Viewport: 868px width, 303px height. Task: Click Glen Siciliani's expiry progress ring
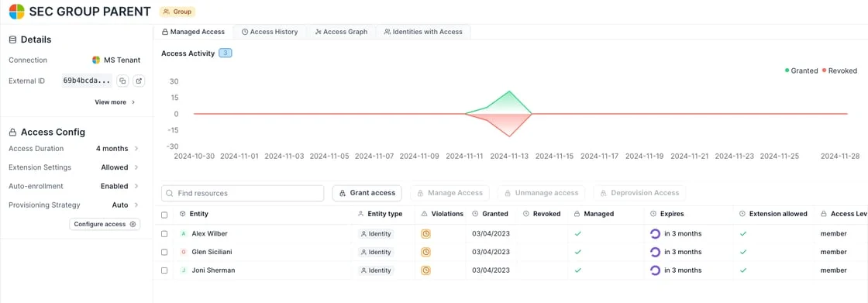click(x=655, y=252)
